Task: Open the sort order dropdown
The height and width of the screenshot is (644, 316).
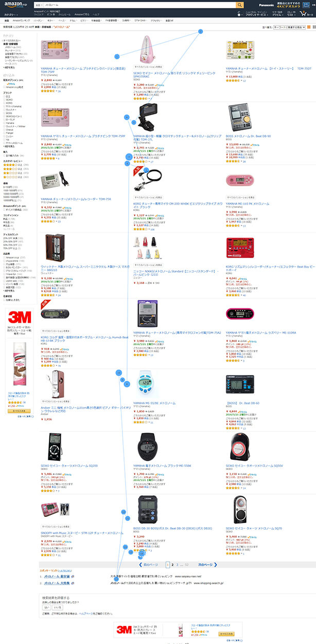Action: (289, 27)
